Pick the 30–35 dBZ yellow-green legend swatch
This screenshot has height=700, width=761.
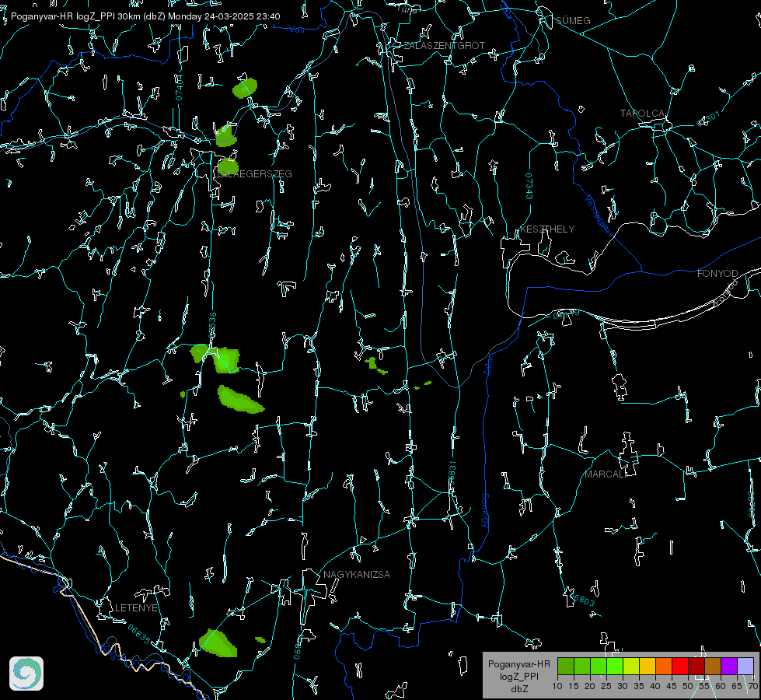click(631, 666)
